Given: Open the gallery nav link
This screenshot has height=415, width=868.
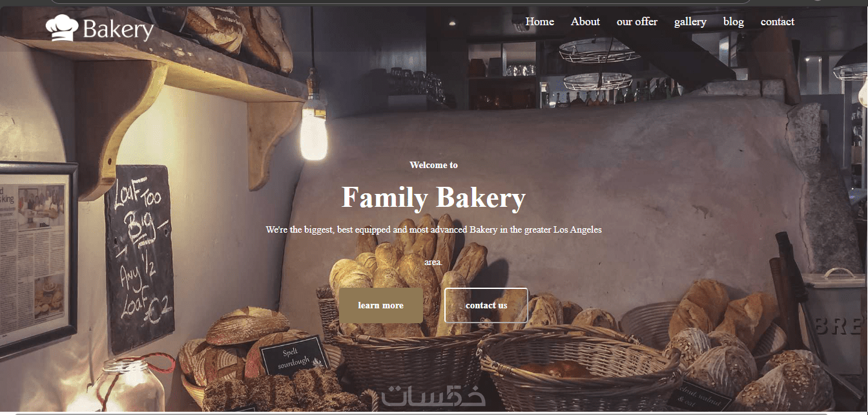Looking at the screenshot, I should tap(690, 21).
